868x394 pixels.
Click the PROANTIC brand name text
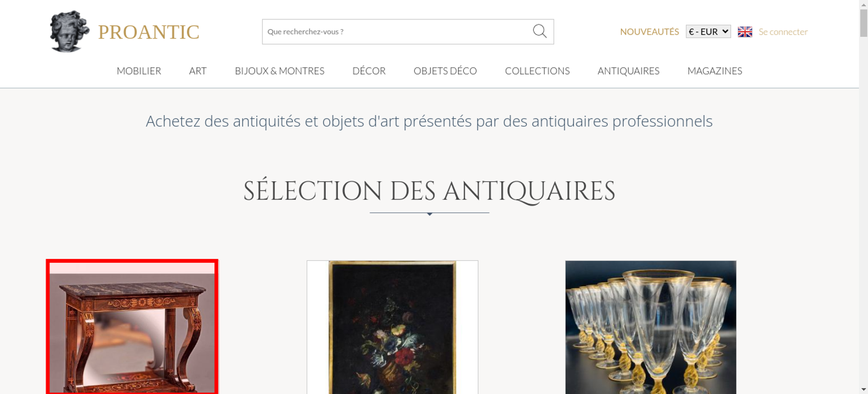148,32
